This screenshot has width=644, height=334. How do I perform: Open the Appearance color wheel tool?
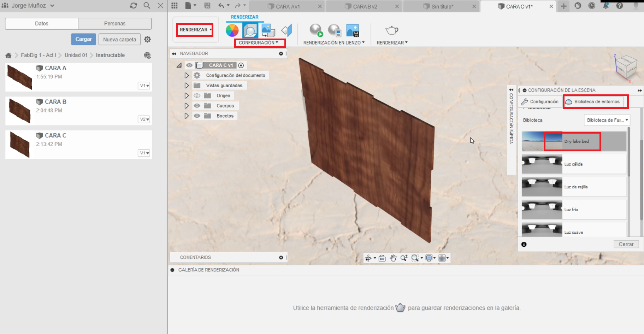[x=232, y=30]
